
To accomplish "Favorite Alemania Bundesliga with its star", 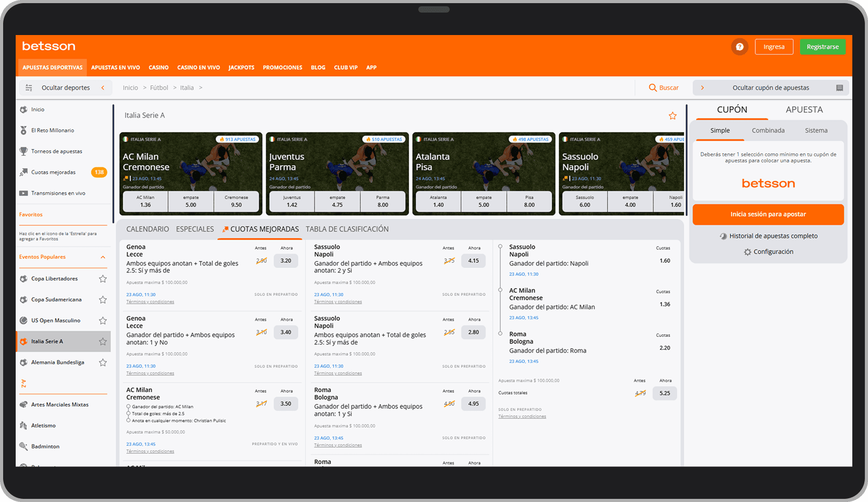I will tap(103, 362).
